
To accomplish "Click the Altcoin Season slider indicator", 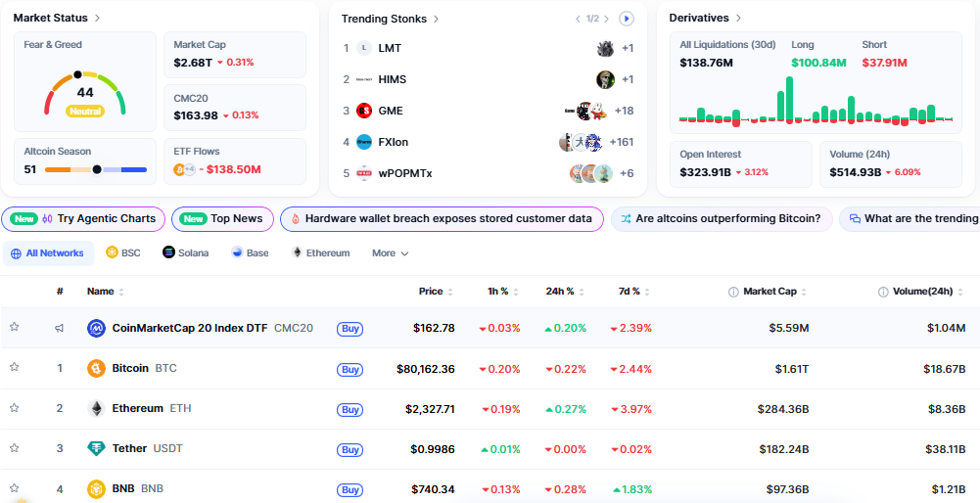I will coord(97,169).
